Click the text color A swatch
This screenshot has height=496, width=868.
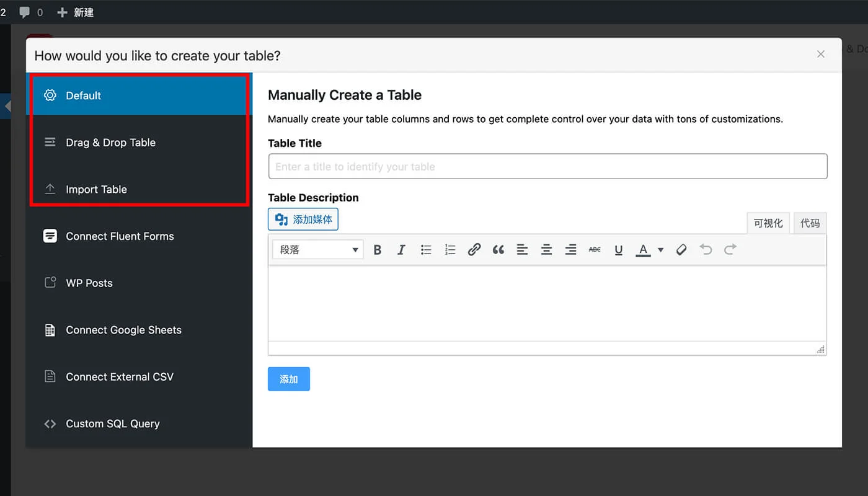click(644, 250)
